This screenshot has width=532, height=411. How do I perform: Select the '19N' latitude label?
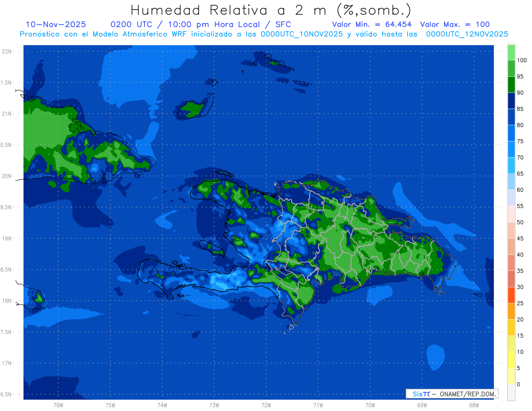pyautogui.click(x=7, y=238)
